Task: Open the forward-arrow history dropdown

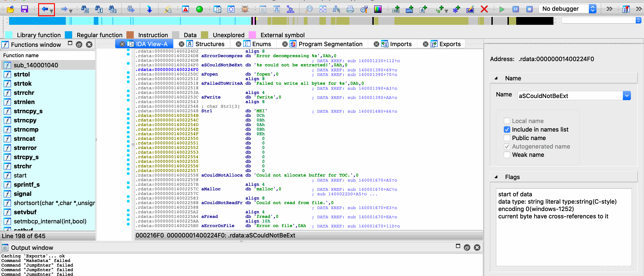Action: (x=71, y=11)
